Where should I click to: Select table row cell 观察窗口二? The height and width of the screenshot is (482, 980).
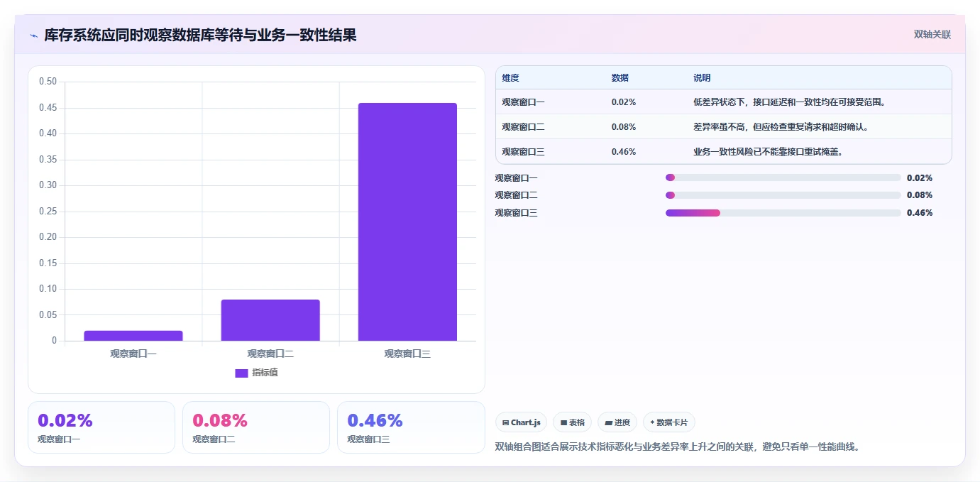click(523, 126)
